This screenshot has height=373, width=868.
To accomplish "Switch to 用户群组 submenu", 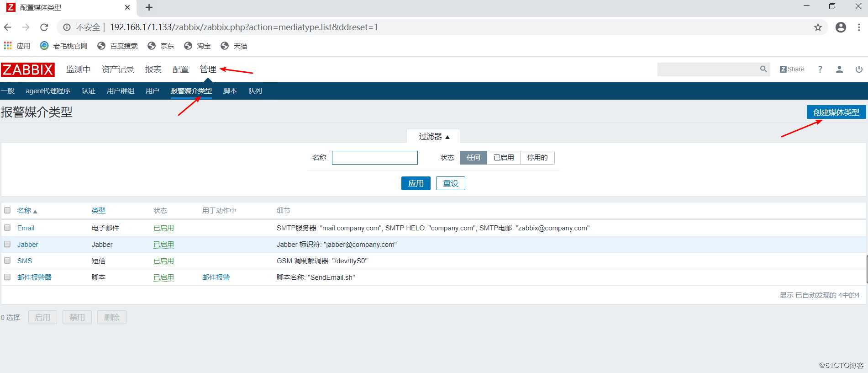I will pyautogui.click(x=121, y=91).
